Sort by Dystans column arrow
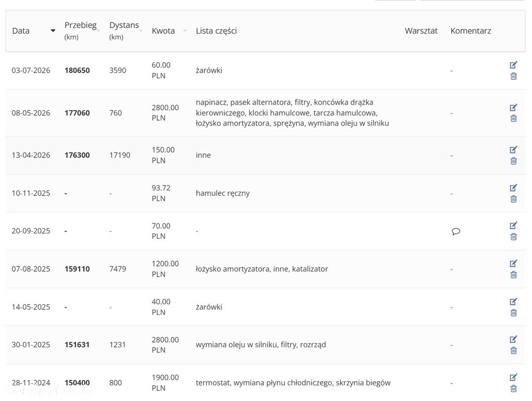This screenshot has height=401, width=532. coord(140,30)
